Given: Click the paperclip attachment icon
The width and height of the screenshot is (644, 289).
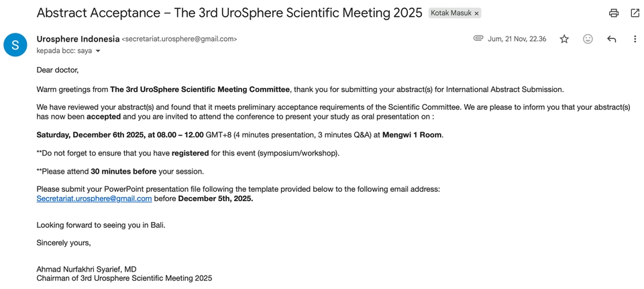Looking at the screenshot, I should [478, 39].
